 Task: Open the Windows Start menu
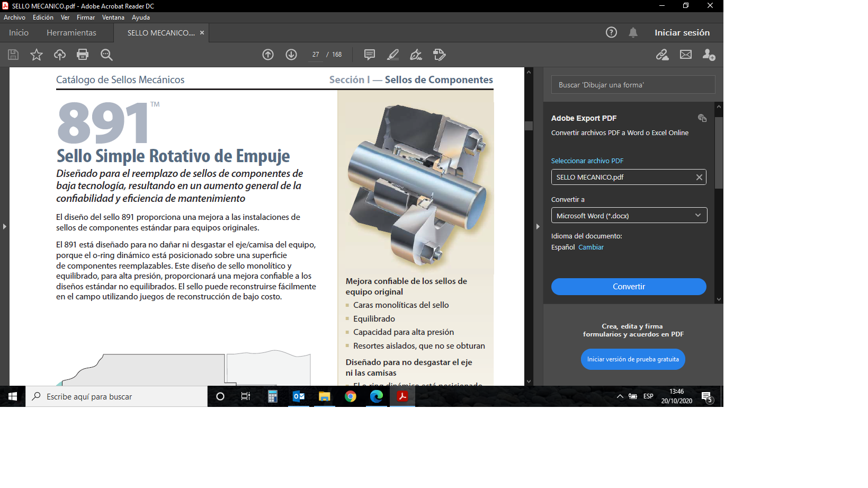click(x=13, y=396)
